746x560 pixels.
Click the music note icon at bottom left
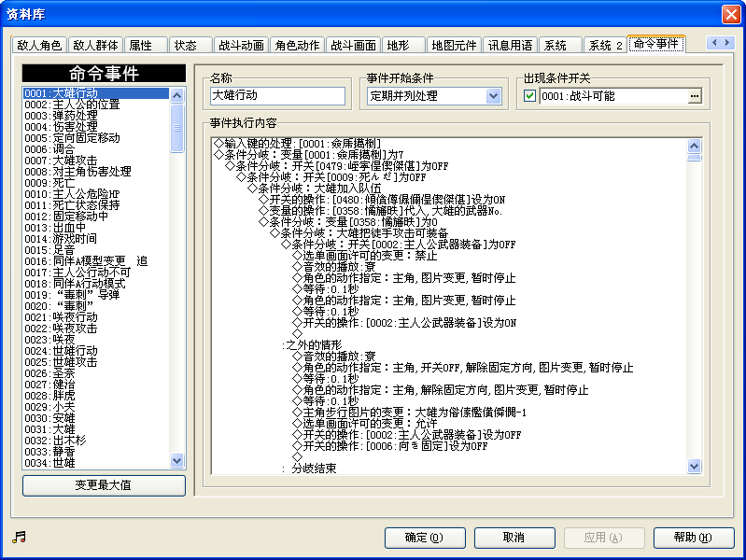pyautogui.click(x=19, y=537)
